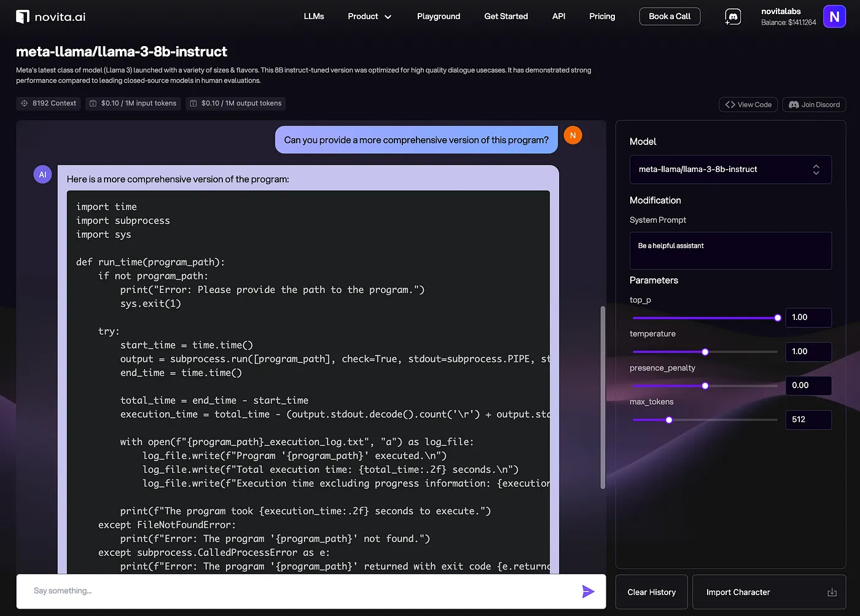This screenshot has height=616, width=860.
Task: Adjust the presence_penalty slider handle
Action: pyautogui.click(x=705, y=386)
